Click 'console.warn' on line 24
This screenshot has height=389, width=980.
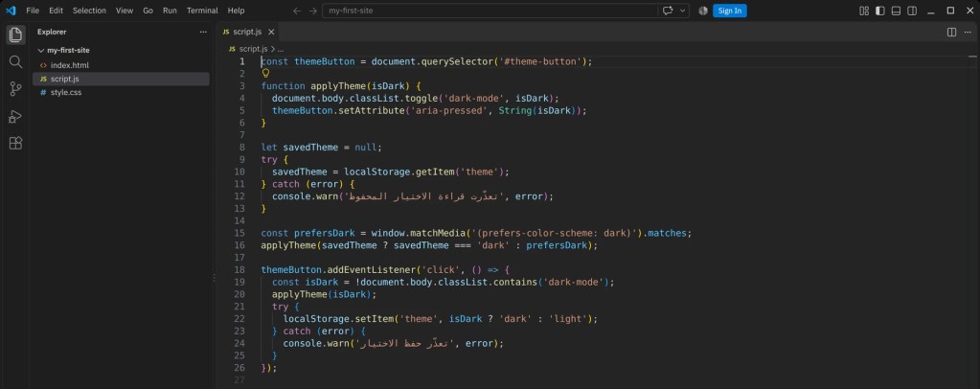tap(316, 343)
